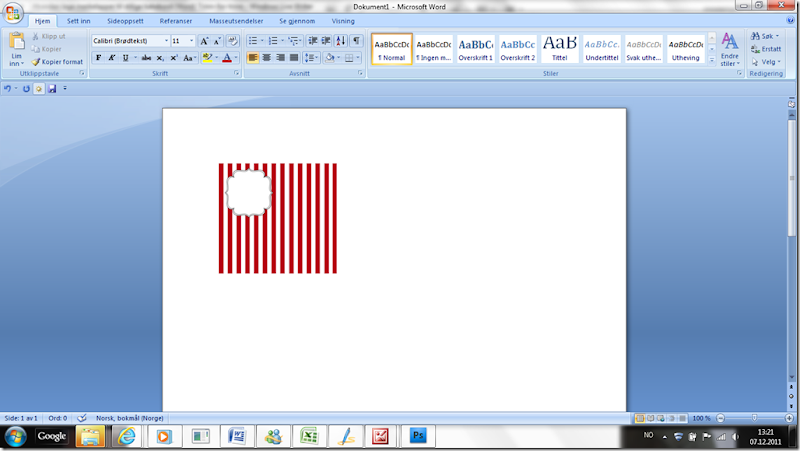Click the bulleted list icon
This screenshot has height=451, width=800.
click(x=253, y=41)
